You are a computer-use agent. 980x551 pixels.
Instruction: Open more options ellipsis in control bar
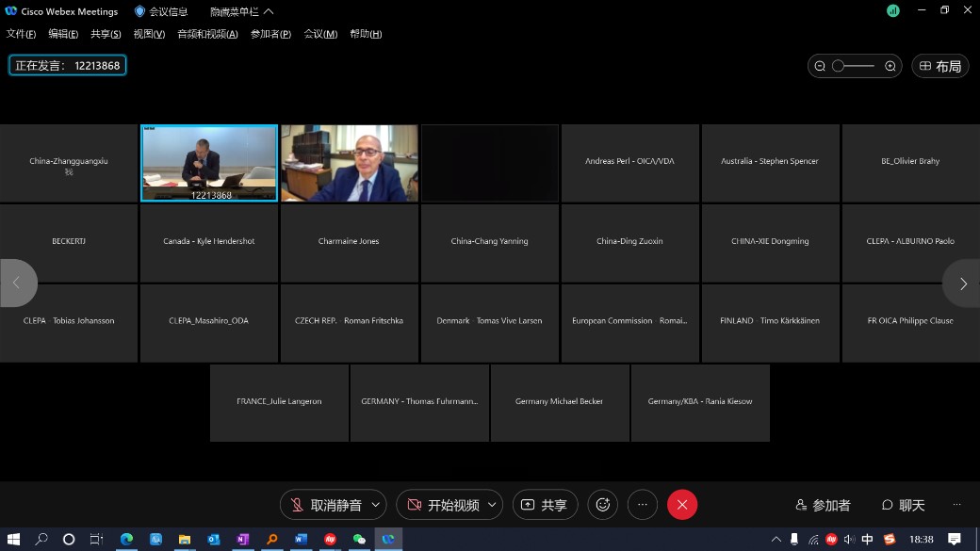coord(643,505)
